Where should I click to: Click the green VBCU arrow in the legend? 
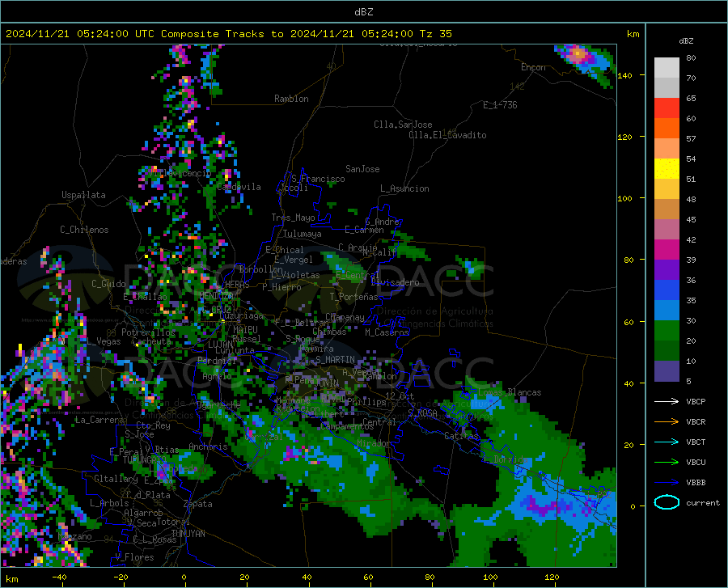tap(667, 463)
